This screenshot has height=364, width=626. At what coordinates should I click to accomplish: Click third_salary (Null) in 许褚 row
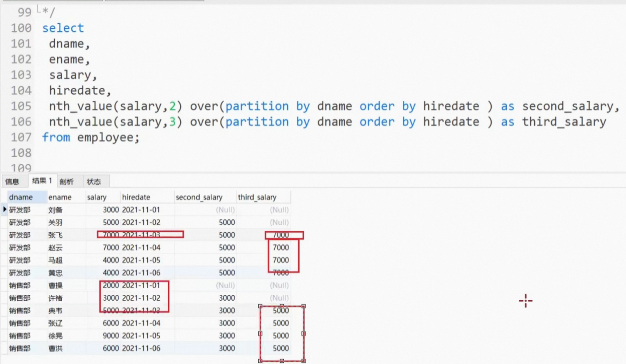[279, 298]
